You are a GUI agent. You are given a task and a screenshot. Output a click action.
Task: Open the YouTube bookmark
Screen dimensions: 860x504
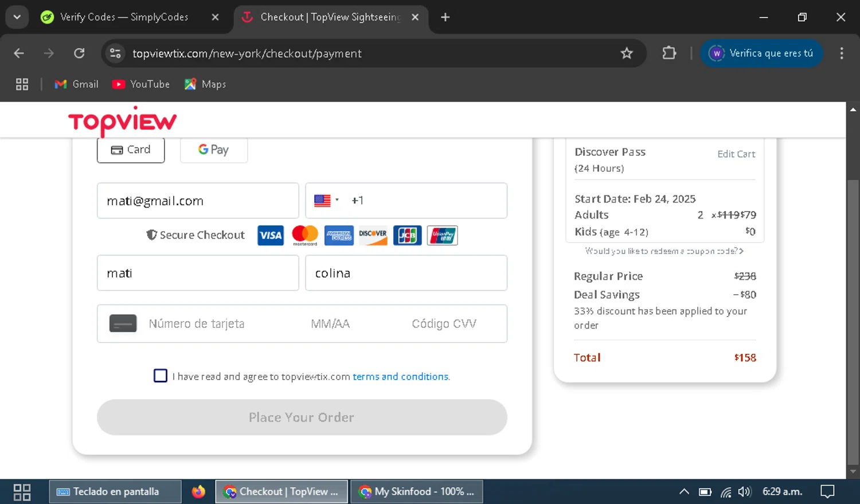pyautogui.click(x=141, y=84)
